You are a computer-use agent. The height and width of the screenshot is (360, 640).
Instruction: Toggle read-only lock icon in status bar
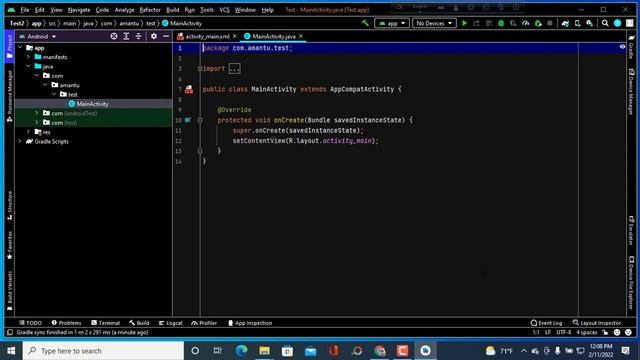coord(605,333)
